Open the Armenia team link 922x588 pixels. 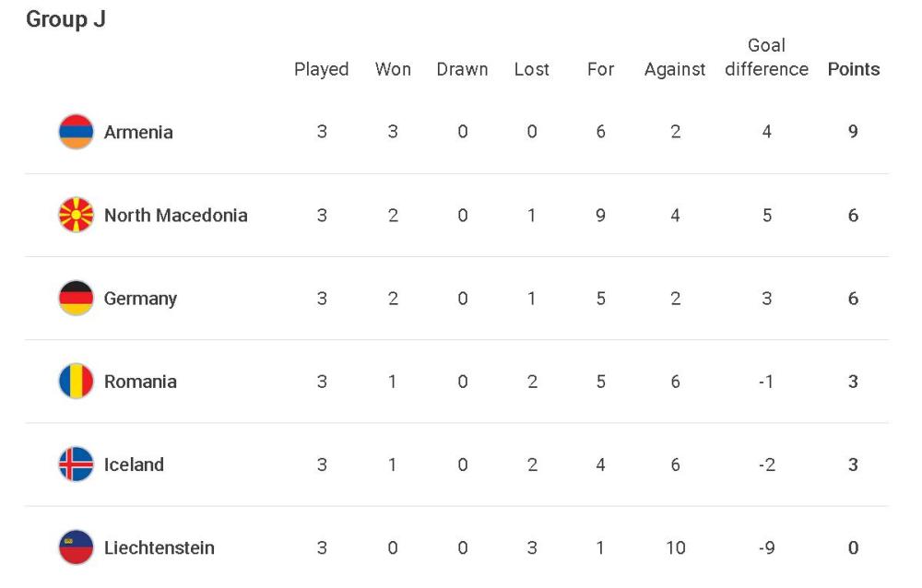[x=138, y=132]
